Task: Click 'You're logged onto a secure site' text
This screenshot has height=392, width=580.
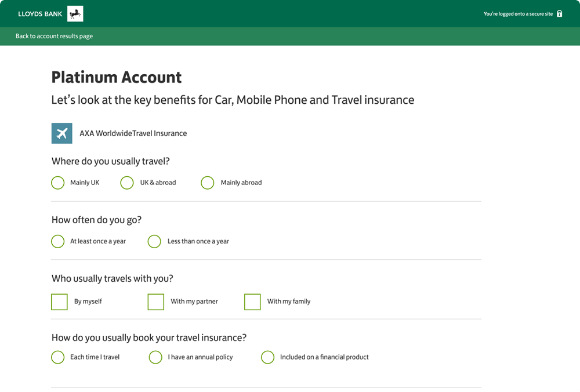Action: pyautogui.click(x=518, y=14)
